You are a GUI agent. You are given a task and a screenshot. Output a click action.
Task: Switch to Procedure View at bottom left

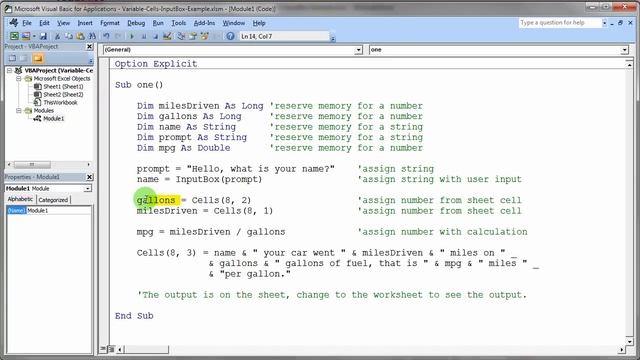(103, 349)
